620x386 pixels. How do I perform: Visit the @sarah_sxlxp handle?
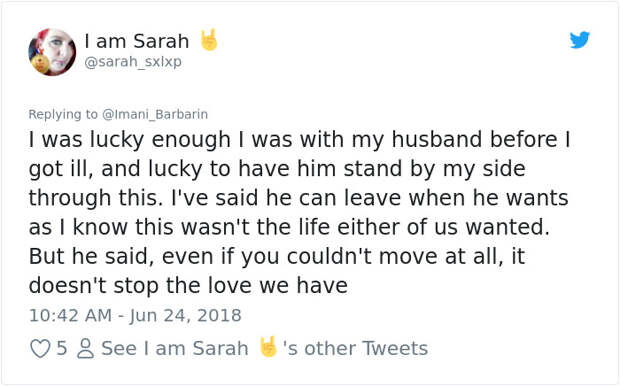click(133, 62)
